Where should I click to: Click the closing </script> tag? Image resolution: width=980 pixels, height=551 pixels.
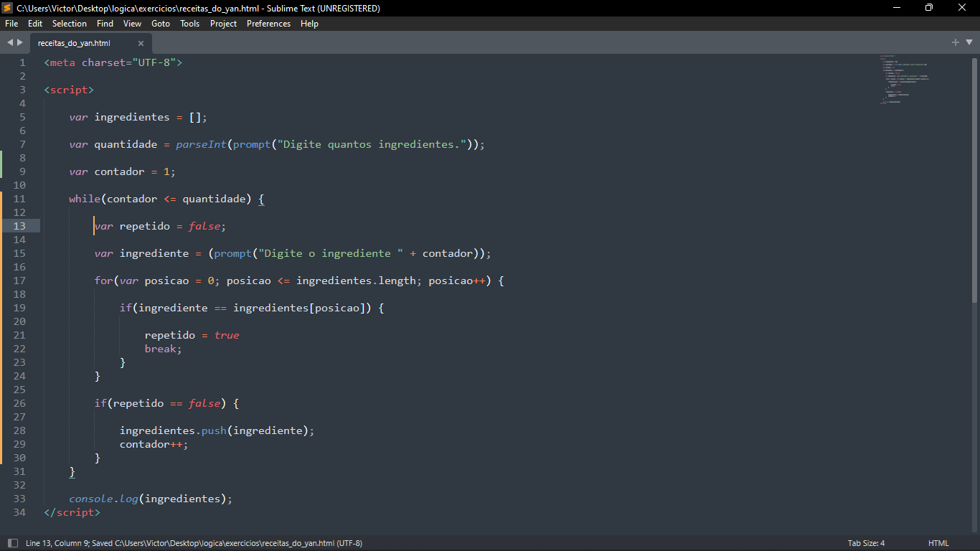pyautogui.click(x=72, y=512)
